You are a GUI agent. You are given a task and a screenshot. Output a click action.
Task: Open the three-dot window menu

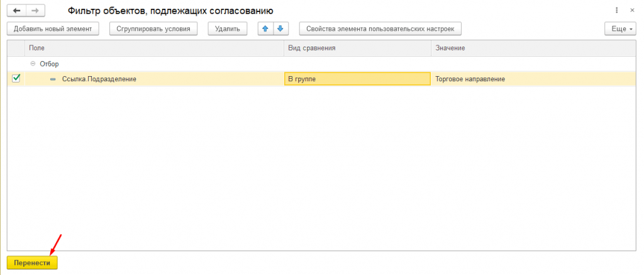pos(616,10)
